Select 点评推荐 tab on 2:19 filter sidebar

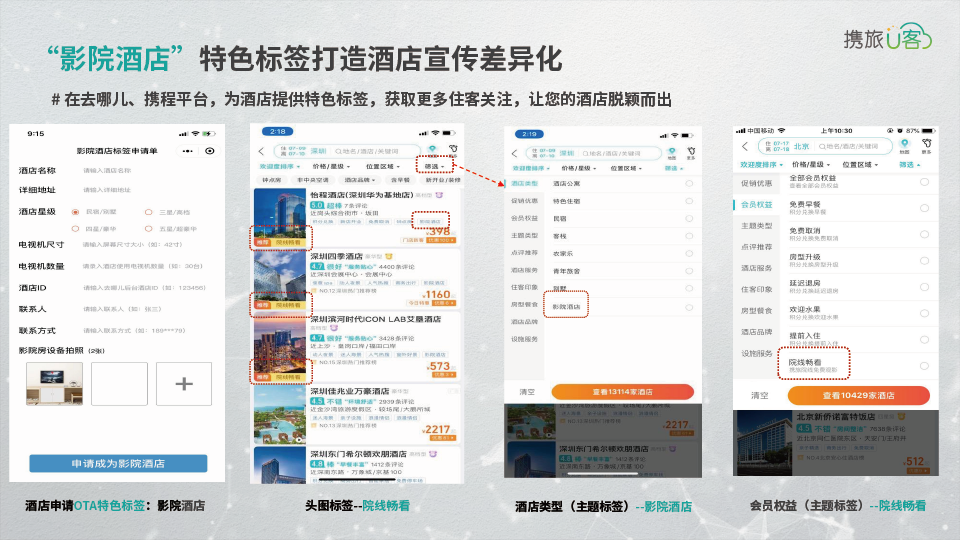pos(524,252)
